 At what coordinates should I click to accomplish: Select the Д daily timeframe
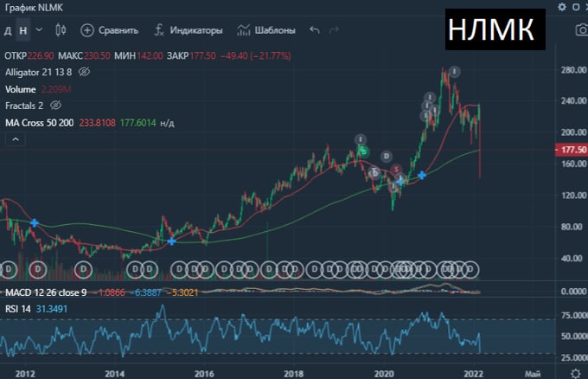point(8,30)
